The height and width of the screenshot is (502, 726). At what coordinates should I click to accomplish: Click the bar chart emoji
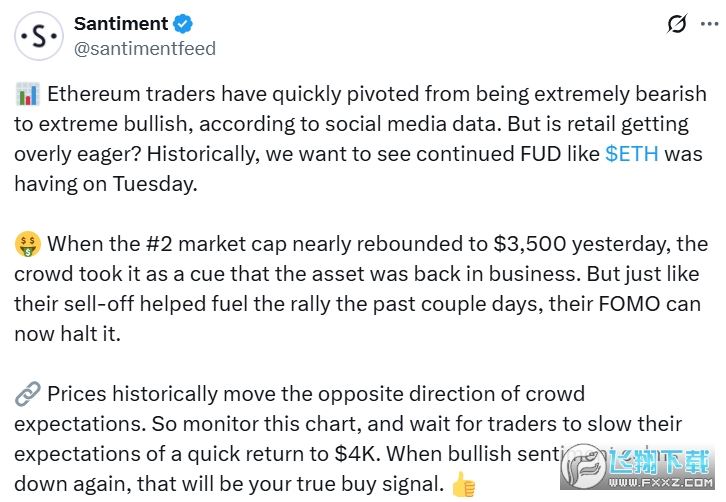click(x=28, y=95)
